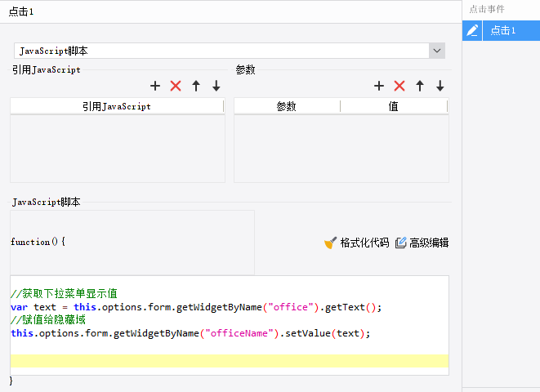Image resolution: width=540 pixels, height=392 pixels.
Task: Place cursor on the highlighted yellow code line
Action: coord(230,361)
